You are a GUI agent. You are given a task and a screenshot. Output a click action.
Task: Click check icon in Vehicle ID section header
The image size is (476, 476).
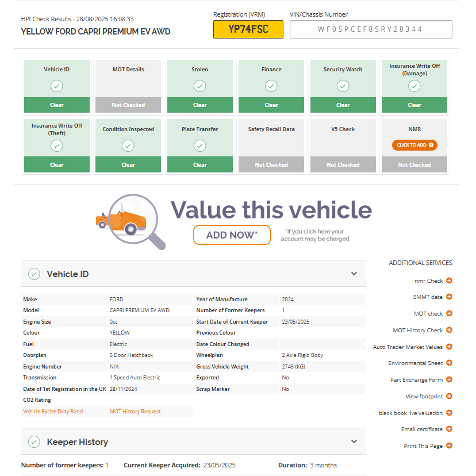point(34,274)
